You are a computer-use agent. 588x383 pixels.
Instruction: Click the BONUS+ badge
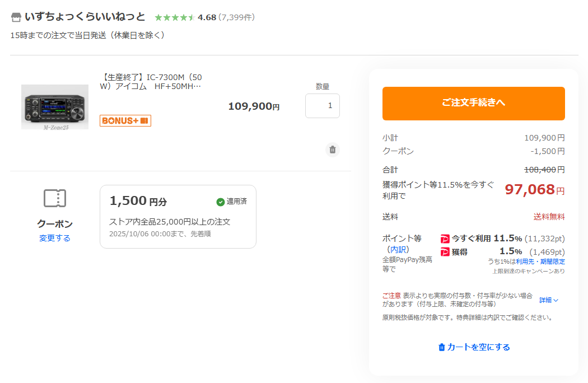(125, 120)
